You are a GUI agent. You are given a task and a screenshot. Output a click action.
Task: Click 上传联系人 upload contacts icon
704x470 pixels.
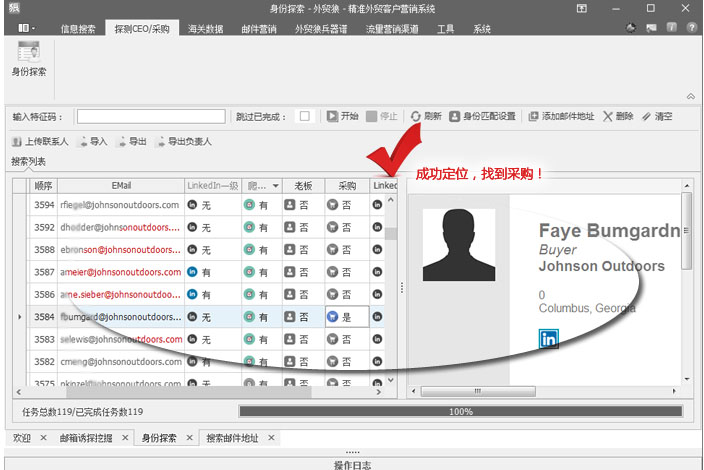(17, 142)
